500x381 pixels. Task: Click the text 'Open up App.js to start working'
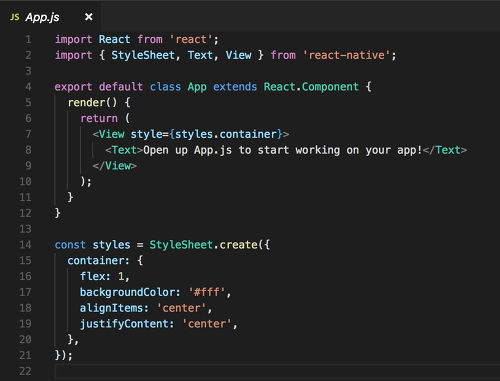point(241,150)
